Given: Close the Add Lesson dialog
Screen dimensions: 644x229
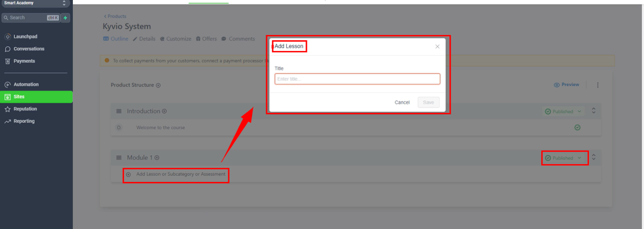Looking at the screenshot, I should [437, 47].
